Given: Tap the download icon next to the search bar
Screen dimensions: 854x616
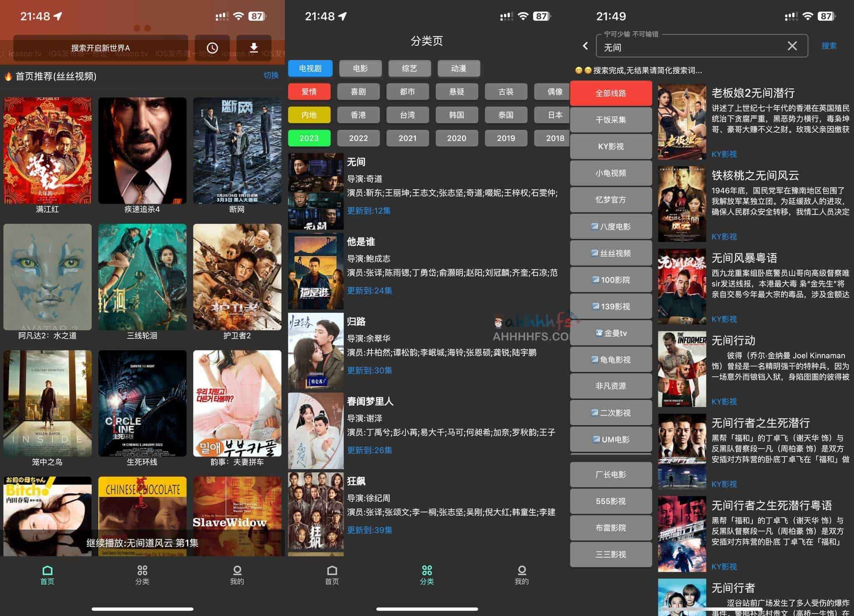Looking at the screenshot, I should 254,48.
